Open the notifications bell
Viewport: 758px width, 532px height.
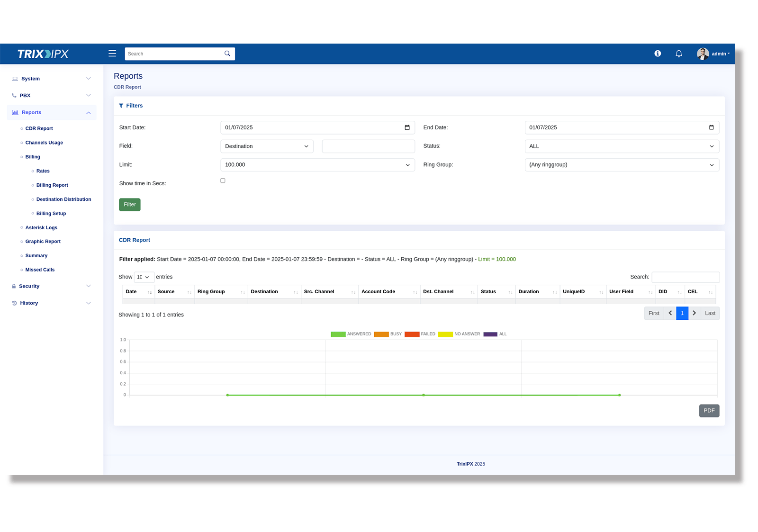pos(678,54)
